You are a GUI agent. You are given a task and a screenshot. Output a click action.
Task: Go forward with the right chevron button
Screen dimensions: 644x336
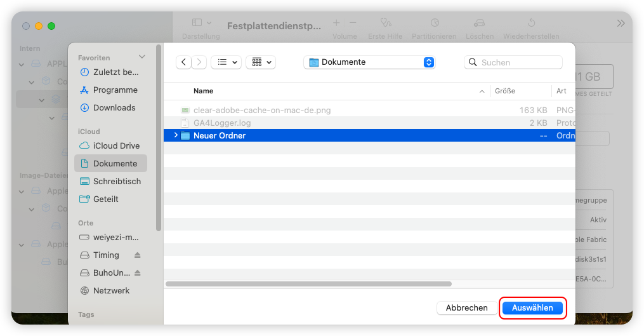coord(199,62)
